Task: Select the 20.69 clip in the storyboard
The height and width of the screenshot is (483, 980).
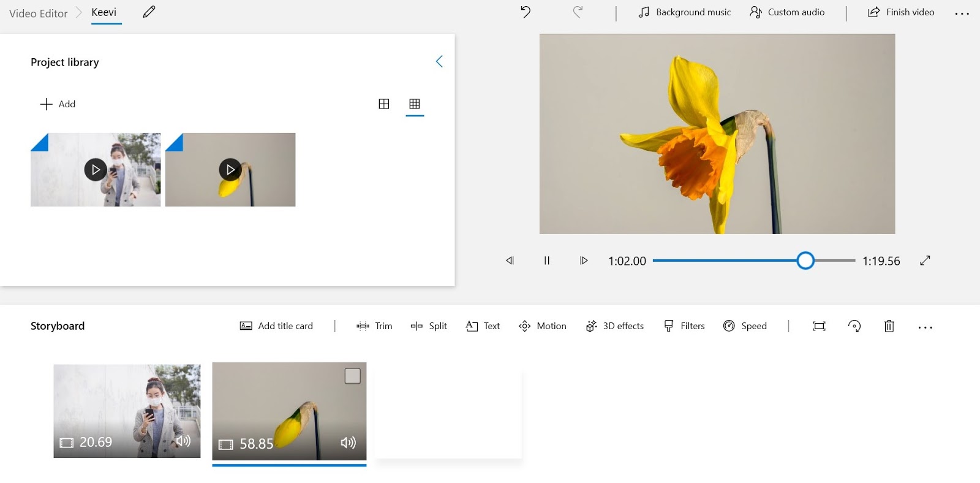Action: (127, 411)
